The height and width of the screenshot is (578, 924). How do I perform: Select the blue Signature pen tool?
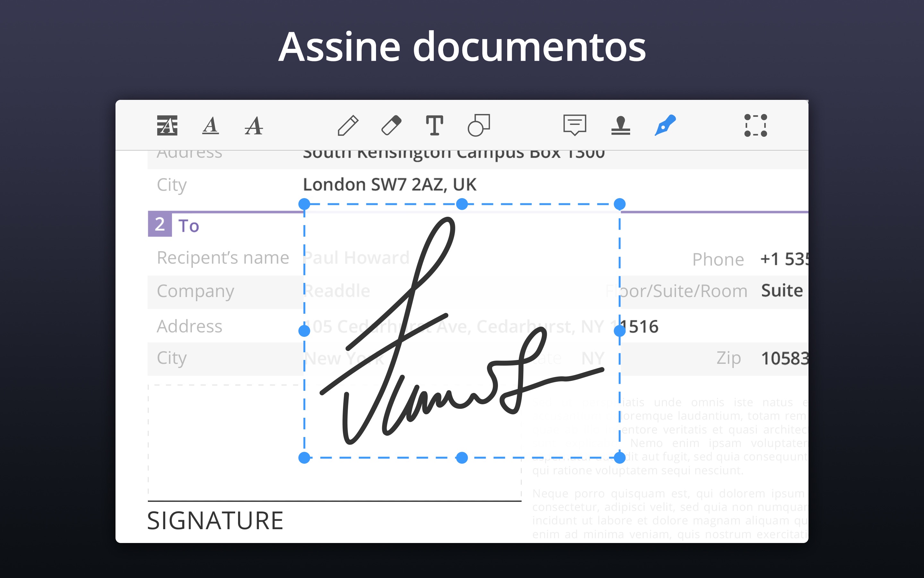pyautogui.click(x=665, y=125)
